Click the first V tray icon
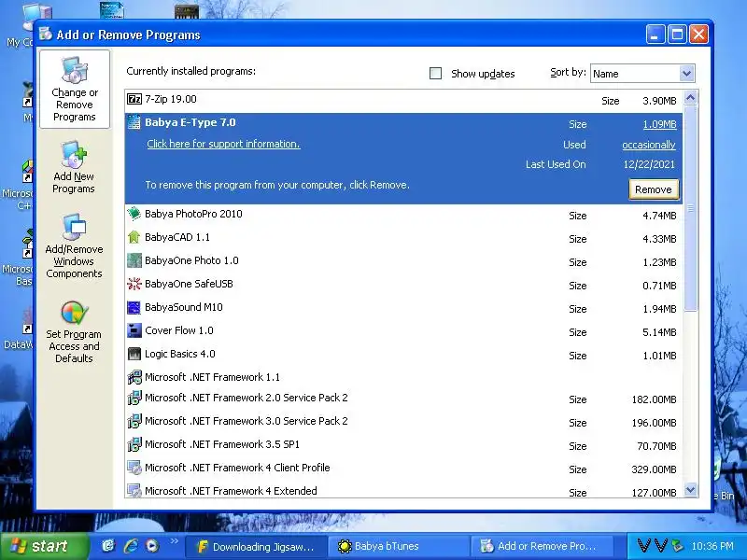Viewport: 747px width, 560px height. pos(643,546)
